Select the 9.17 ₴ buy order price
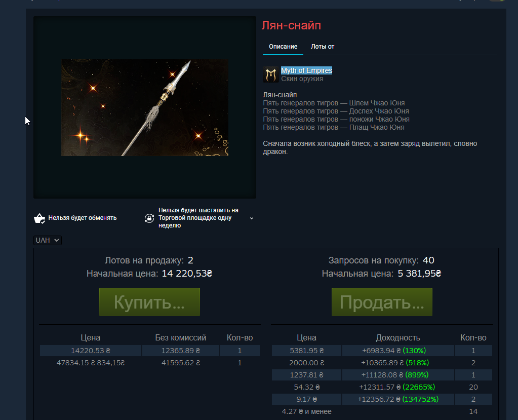Screen dimensions: 518x420 coord(306,399)
